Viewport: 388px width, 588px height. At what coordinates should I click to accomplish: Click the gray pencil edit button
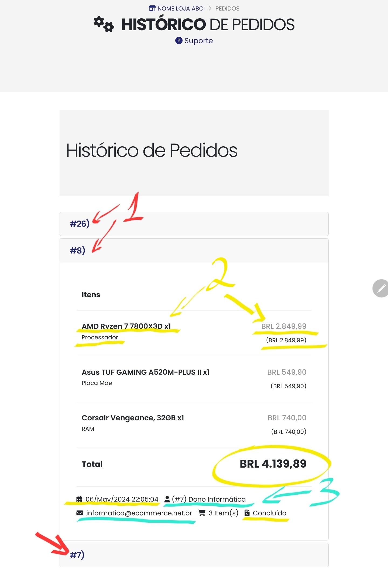click(x=381, y=288)
